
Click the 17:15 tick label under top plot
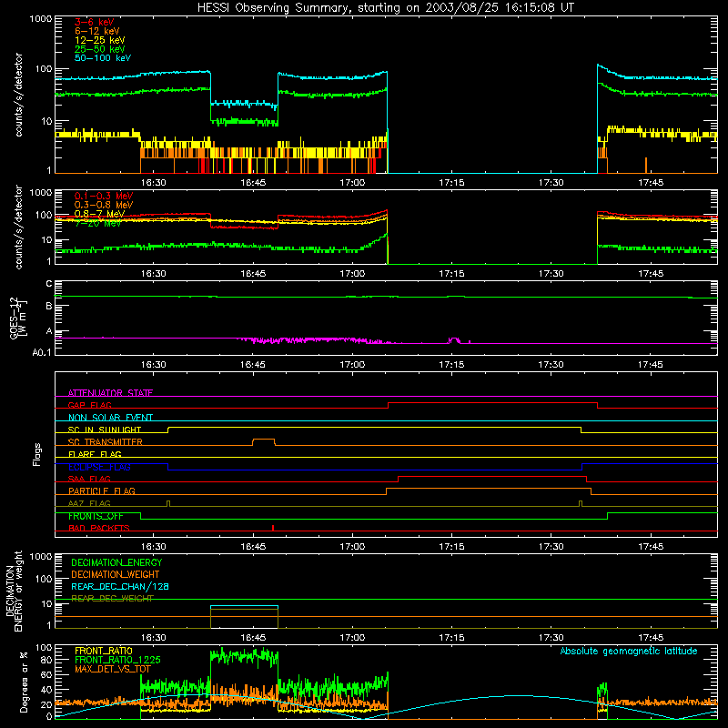[451, 183]
